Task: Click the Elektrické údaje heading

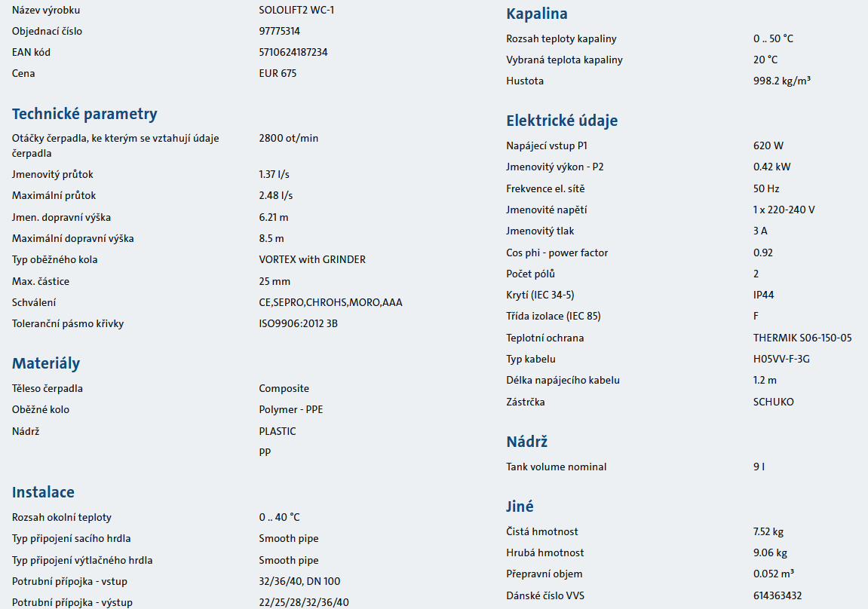Action: [x=562, y=121]
